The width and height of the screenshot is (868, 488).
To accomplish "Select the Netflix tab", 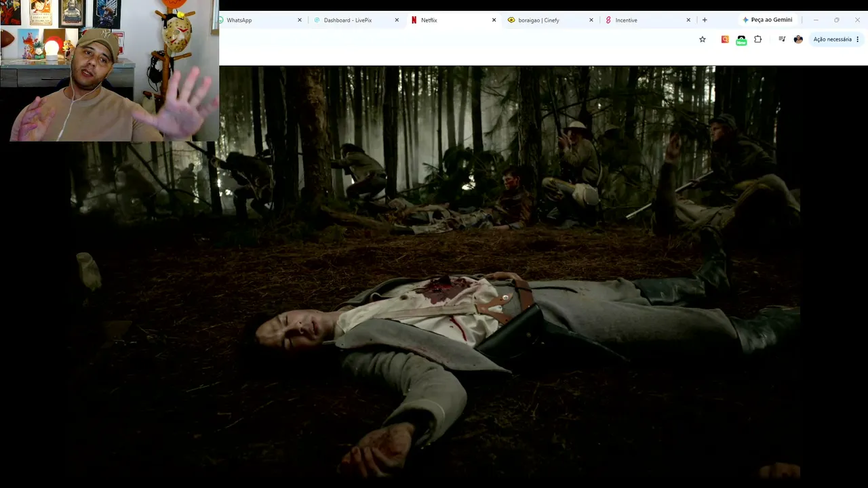I will 453,20.
